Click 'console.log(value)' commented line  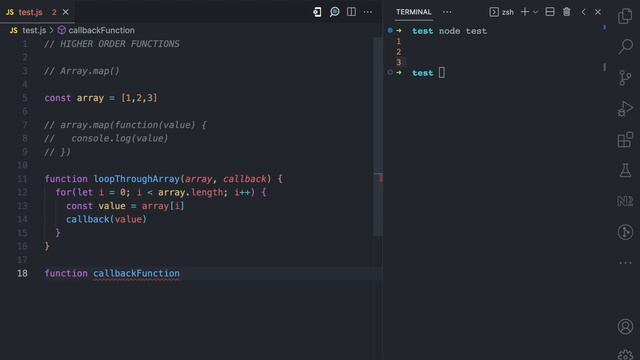[120, 138]
